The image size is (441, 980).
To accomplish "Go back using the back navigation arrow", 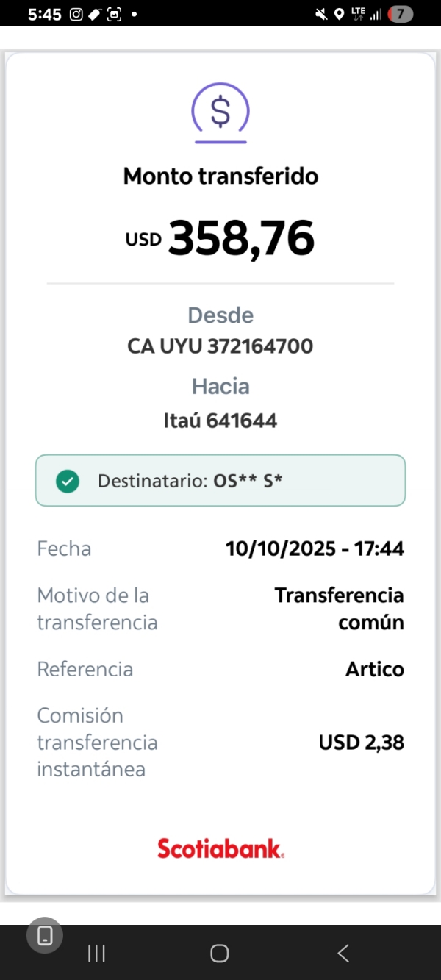I will (x=343, y=954).
